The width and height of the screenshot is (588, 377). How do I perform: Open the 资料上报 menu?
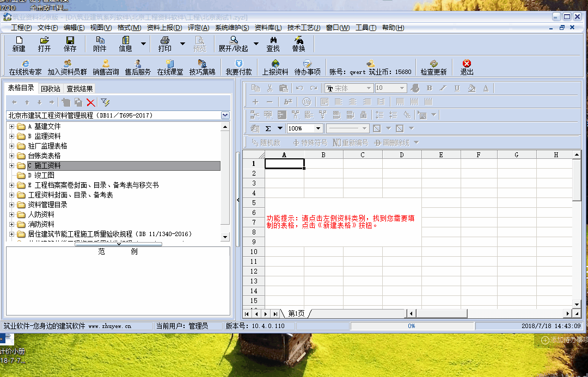tap(164, 28)
